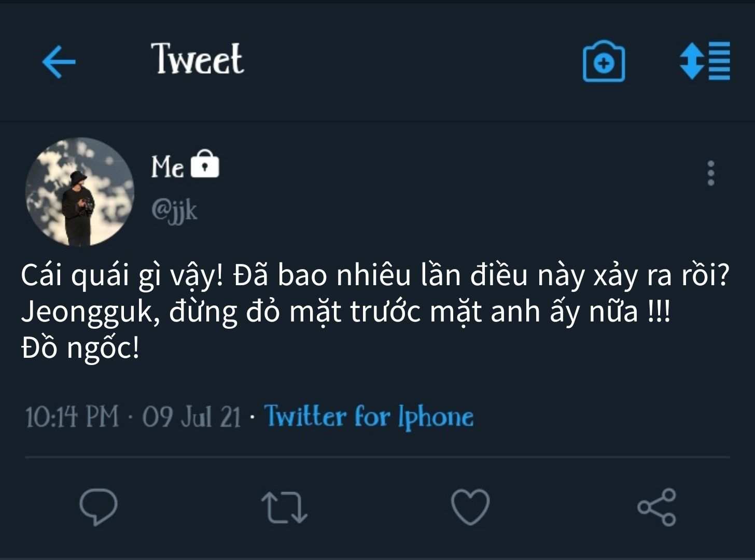
Task: Tap the 09 Jul 21 date
Action: pyautogui.click(x=192, y=416)
